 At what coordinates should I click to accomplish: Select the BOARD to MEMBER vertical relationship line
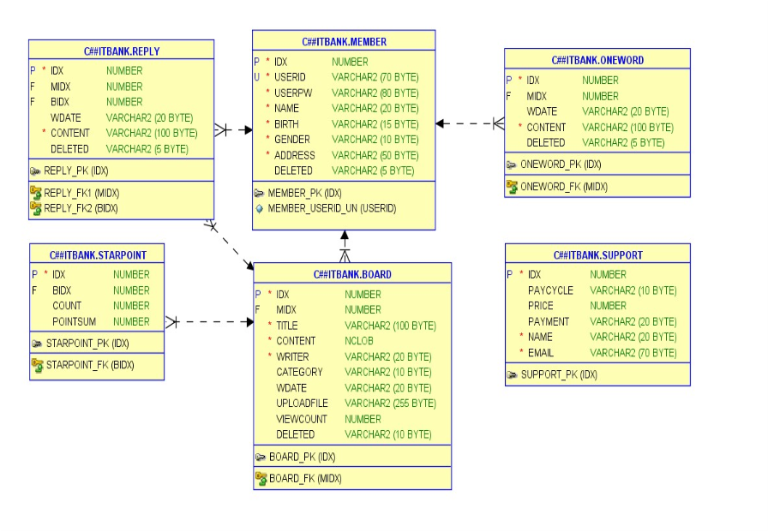click(345, 247)
